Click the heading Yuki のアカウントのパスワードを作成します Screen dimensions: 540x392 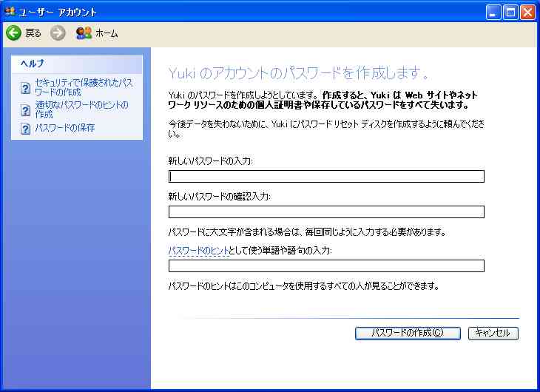point(298,72)
